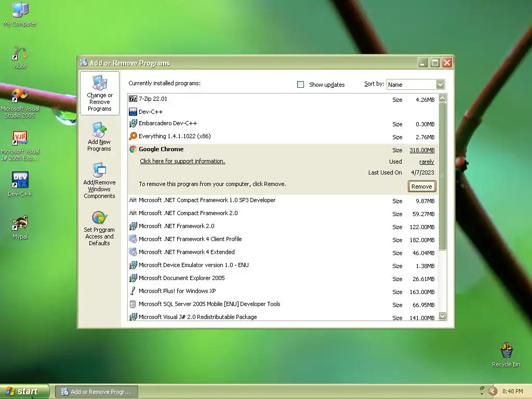Viewport: 532px width, 399px height.
Task: Select Microsoft Device Emulator version 1.0 - ENU
Action: pyautogui.click(x=283, y=265)
